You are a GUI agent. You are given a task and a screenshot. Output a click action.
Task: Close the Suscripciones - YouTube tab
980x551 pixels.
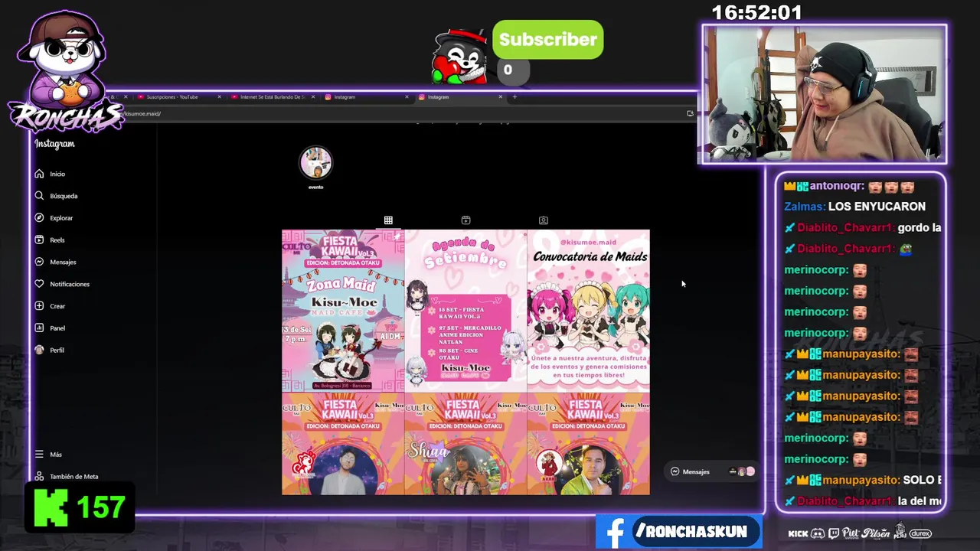(x=219, y=97)
